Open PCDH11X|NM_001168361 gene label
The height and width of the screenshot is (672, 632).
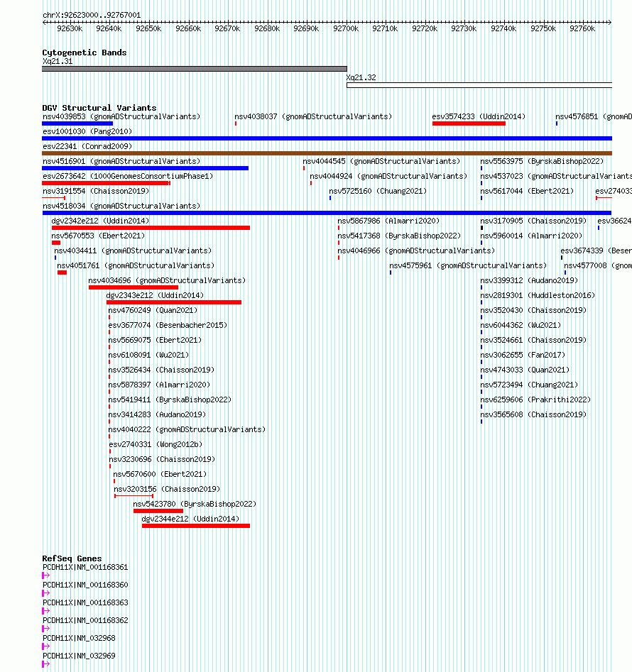click(x=85, y=568)
